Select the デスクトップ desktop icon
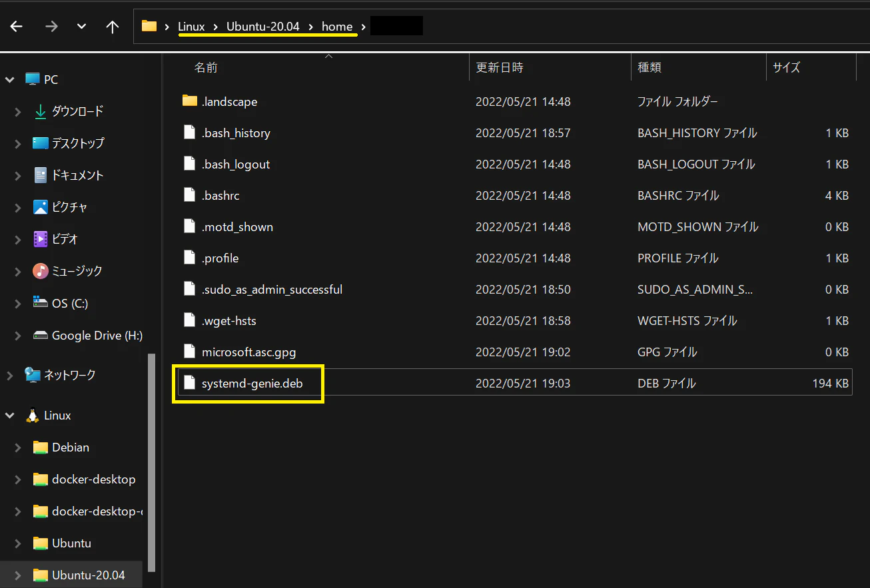870x588 pixels. pos(41,143)
